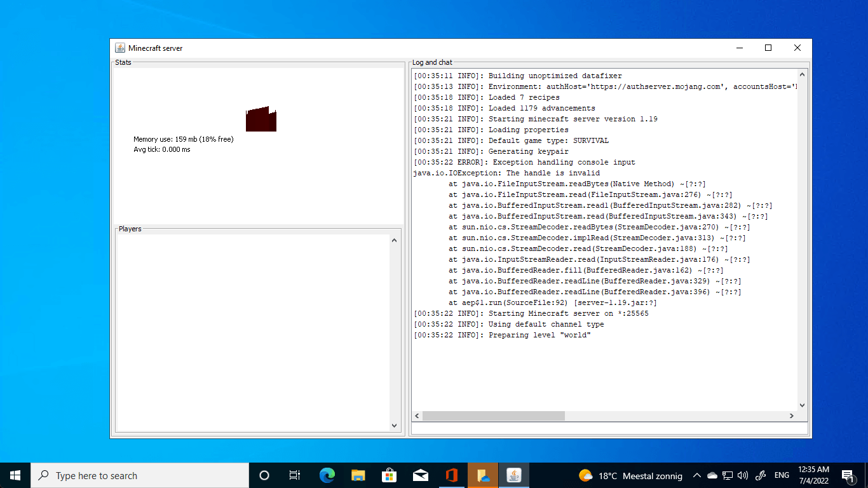Click the "Generating keypair" log line

click(491, 151)
